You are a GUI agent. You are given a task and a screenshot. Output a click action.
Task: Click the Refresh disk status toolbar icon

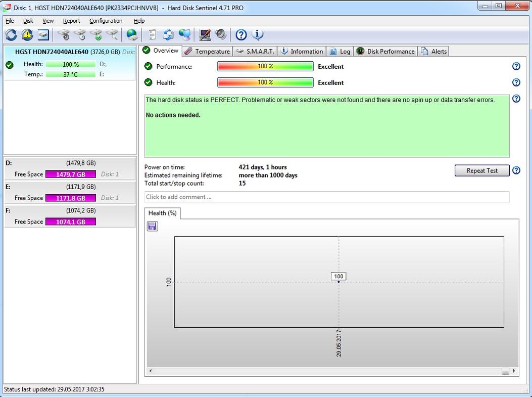pyautogui.click(x=11, y=34)
